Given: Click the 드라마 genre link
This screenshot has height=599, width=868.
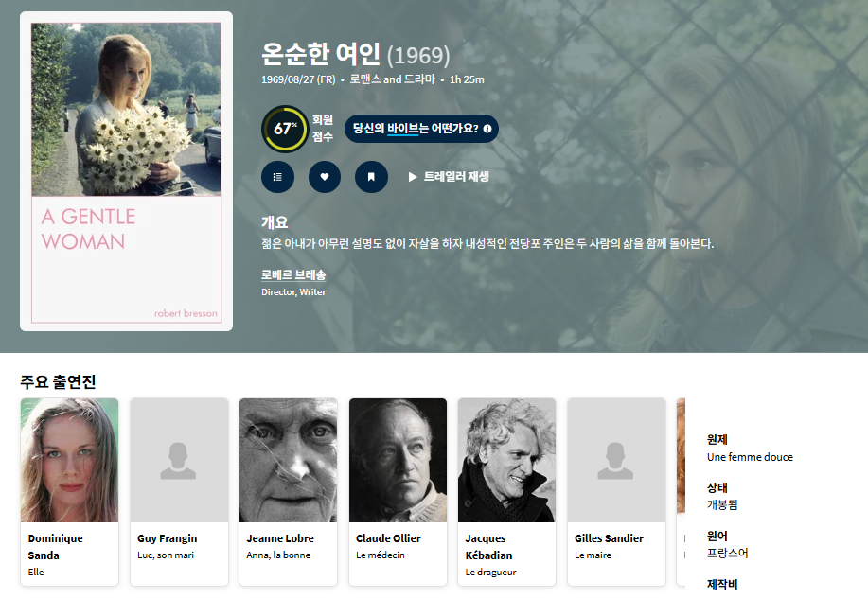Looking at the screenshot, I should (419, 79).
